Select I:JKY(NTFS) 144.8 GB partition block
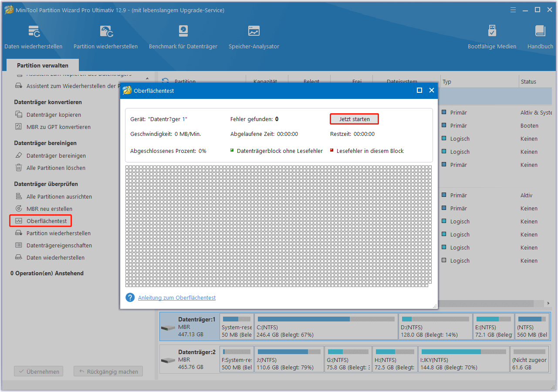This screenshot has height=392, width=558. point(463,360)
